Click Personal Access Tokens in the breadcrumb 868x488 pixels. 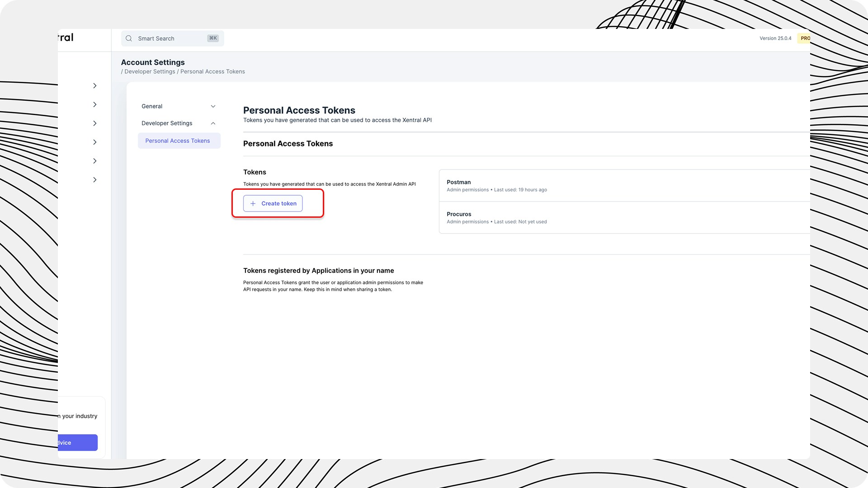pyautogui.click(x=212, y=72)
